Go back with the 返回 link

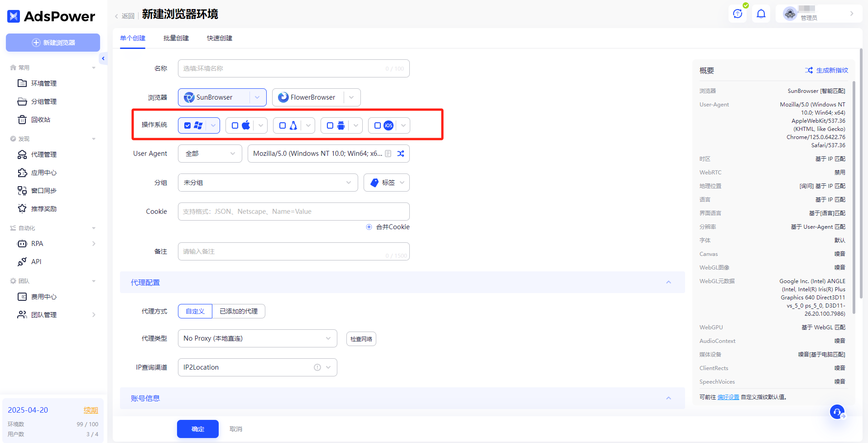pyautogui.click(x=125, y=16)
